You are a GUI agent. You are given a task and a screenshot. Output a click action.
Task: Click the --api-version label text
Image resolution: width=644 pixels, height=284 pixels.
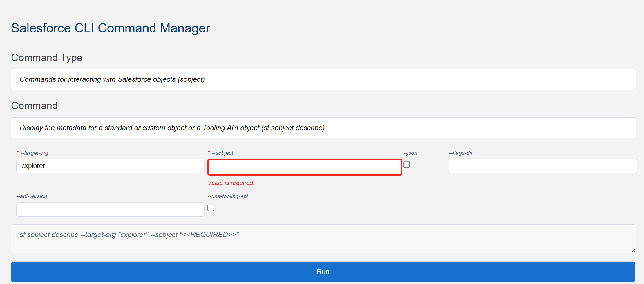point(32,196)
